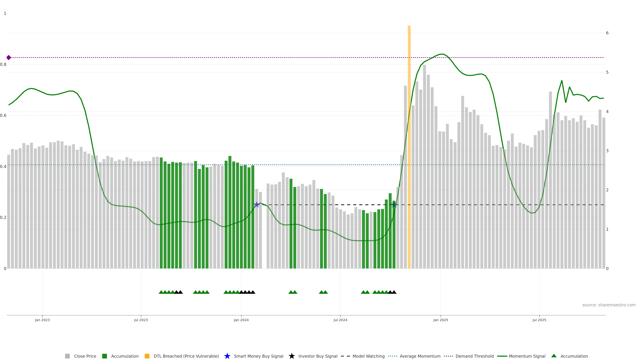Click the orange DTL Breached legend square
The image size is (644, 362).
pos(147,356)
